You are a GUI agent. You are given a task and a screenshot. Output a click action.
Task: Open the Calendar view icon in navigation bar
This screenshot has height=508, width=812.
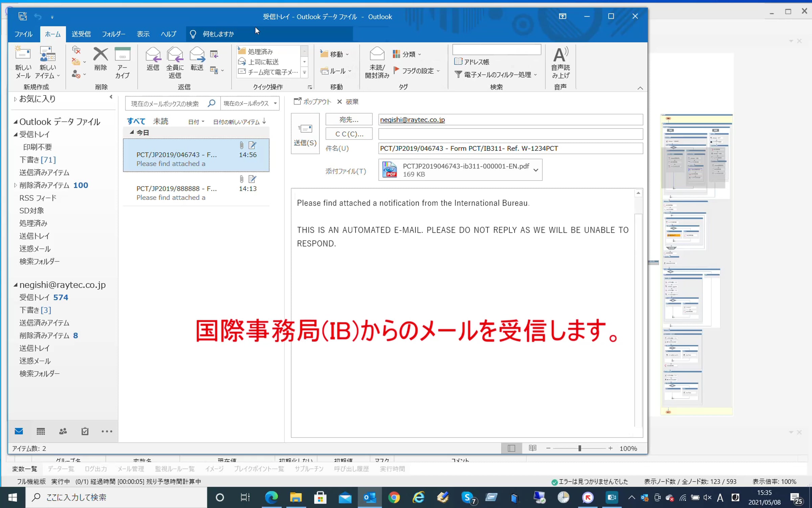click(x=41, y=431)
